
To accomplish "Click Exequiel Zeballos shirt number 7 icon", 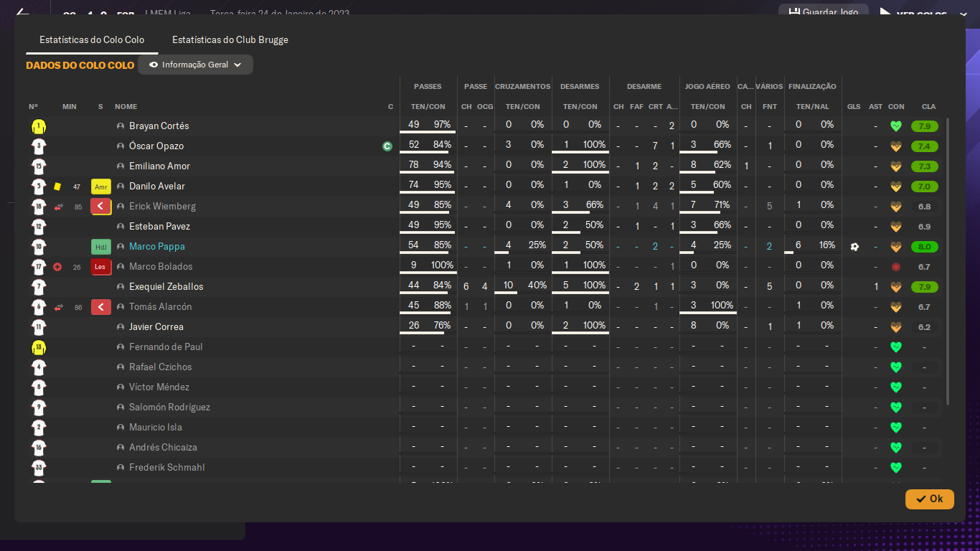I will (x=39, y=288).
